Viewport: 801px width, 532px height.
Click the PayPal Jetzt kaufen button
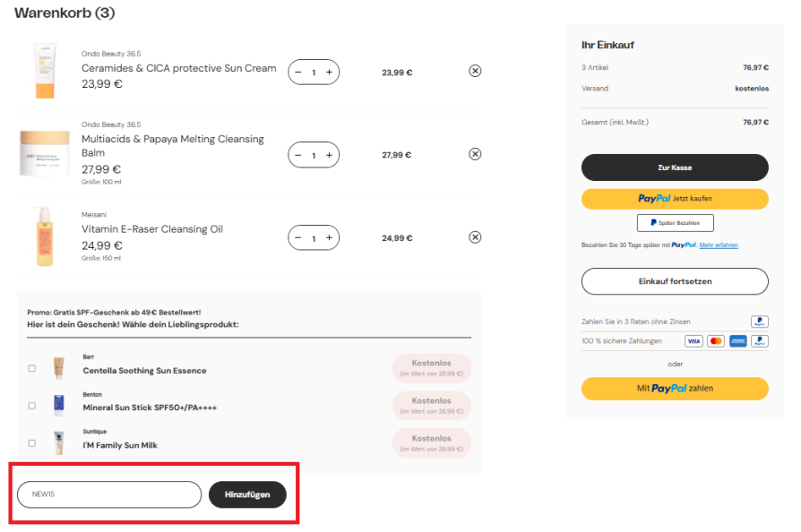click(x=675, y=199)
